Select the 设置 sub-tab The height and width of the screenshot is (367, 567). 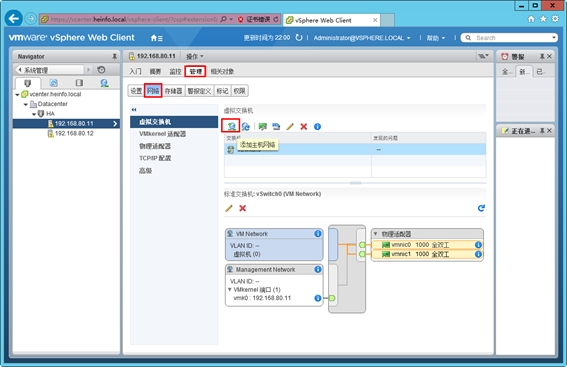pyautogui.click(x=136, y=91)
